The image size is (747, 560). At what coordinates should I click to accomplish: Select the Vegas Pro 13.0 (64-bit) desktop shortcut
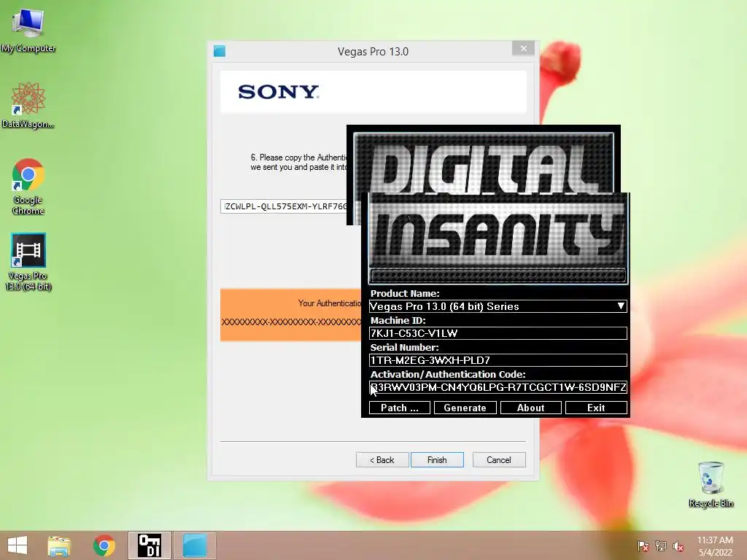(x=28, y=262)
